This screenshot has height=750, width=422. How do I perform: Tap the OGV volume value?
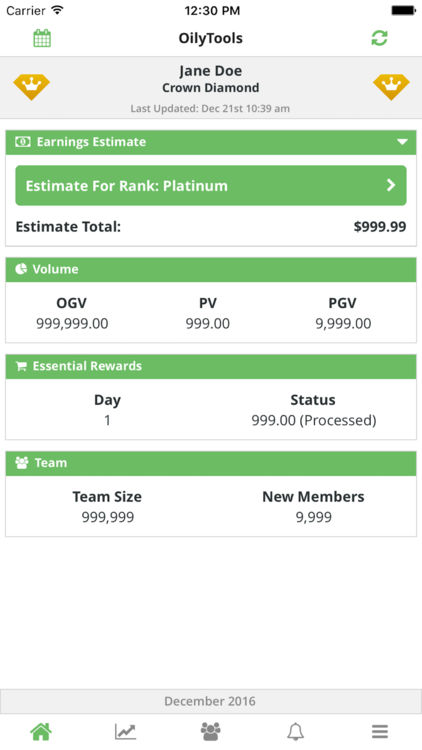(72, 324)
